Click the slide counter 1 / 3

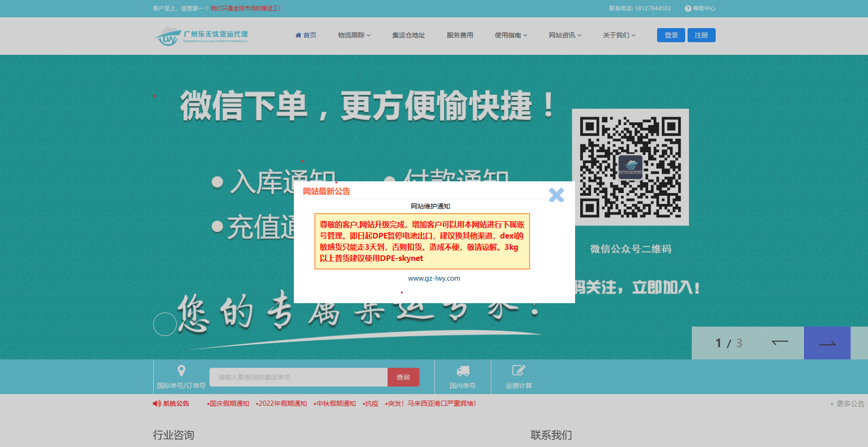tap(729, 343)
